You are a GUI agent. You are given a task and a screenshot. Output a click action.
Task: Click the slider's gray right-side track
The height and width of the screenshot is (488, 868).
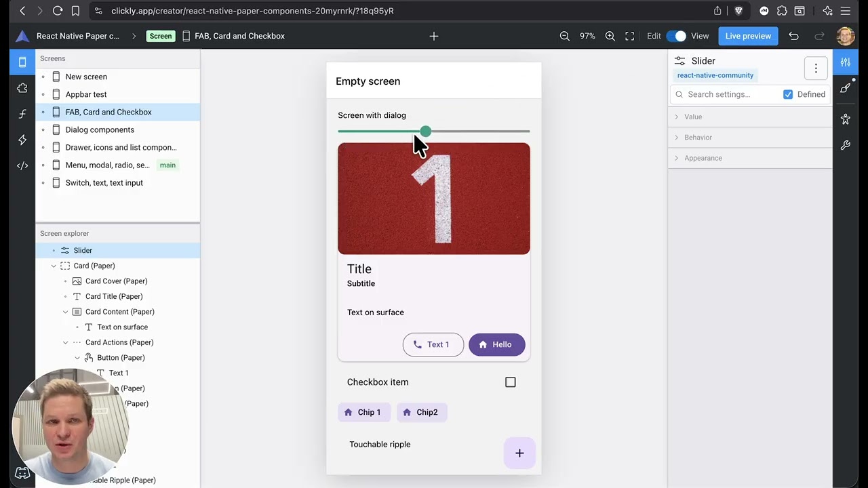[481, 131]
